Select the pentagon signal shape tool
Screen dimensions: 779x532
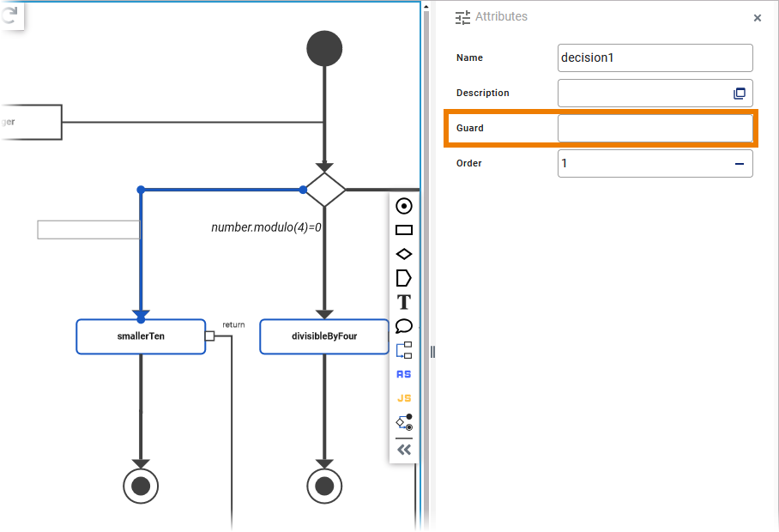[404, 278]
